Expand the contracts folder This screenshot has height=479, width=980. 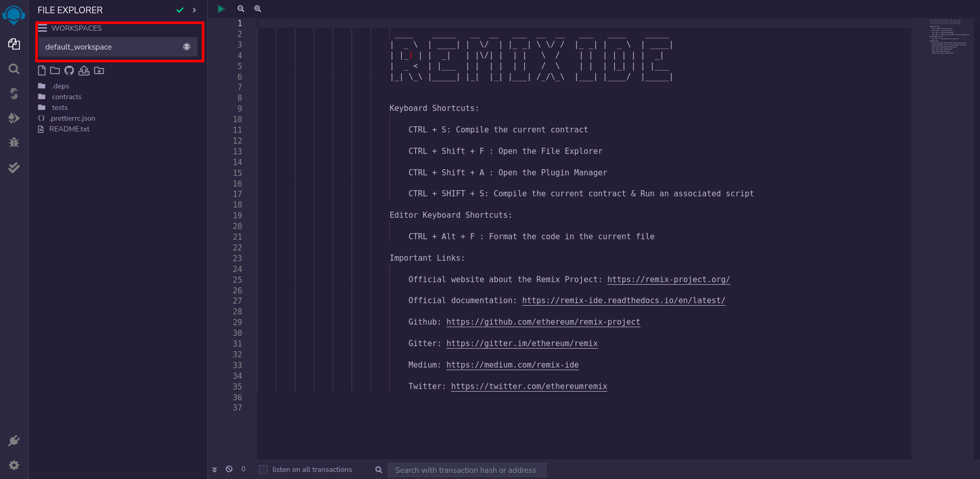click(66, 97)
